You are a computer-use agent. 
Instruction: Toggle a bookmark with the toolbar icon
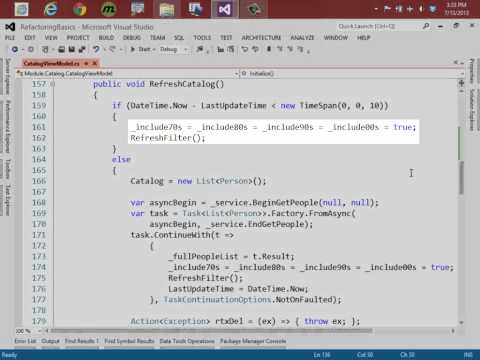tap(269, 49)
